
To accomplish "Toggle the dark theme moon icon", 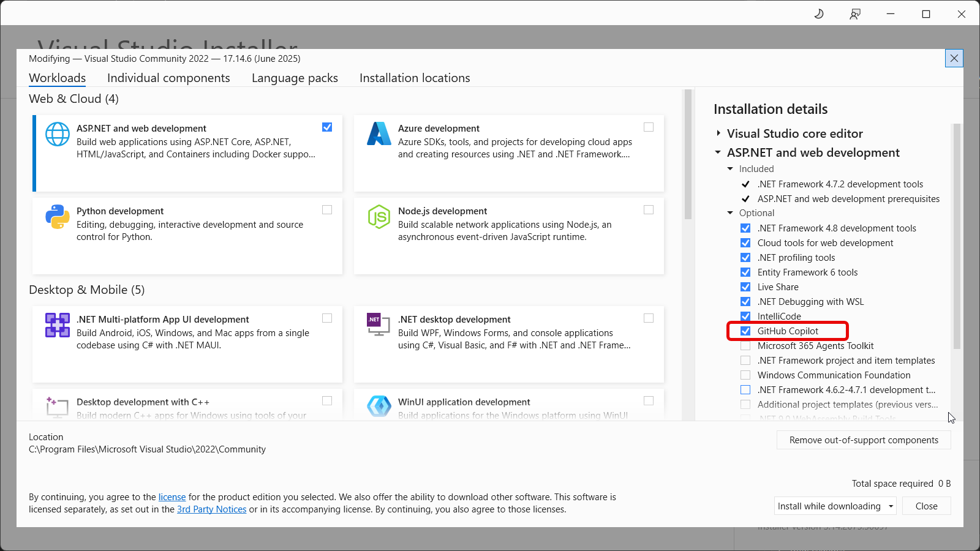I will (819, 14).
